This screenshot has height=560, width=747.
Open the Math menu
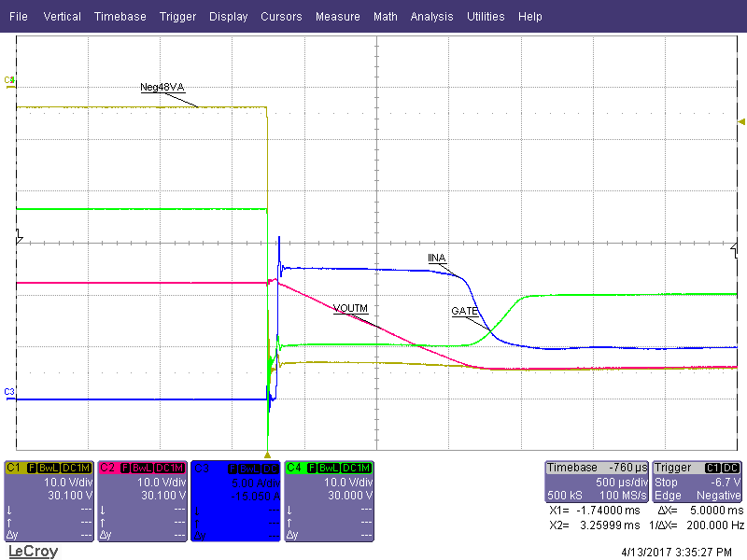click(385, 17)
